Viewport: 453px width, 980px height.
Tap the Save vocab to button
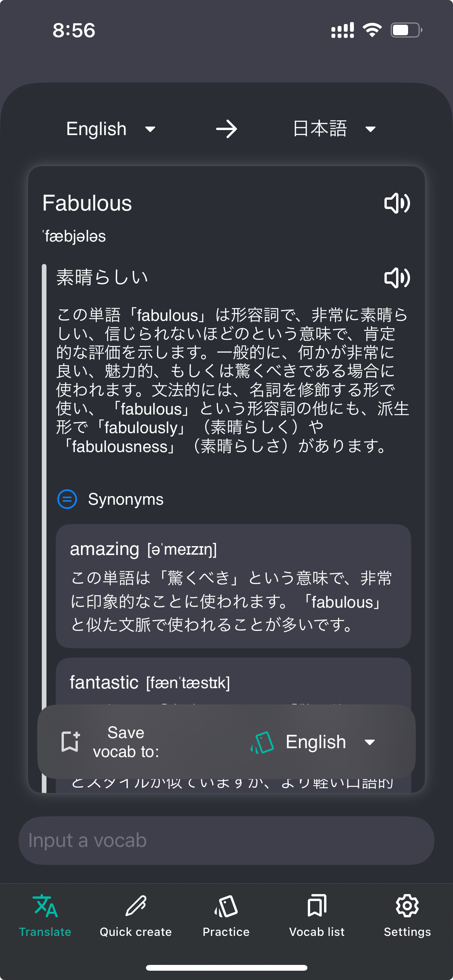point(126,742)
